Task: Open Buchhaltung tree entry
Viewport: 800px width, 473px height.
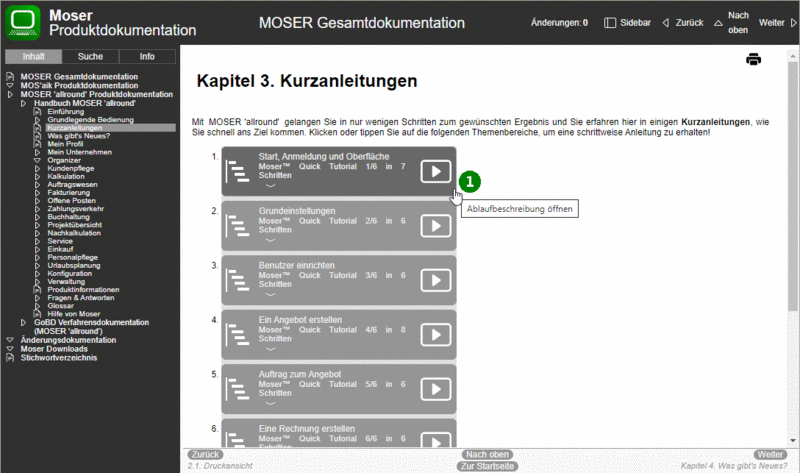Action: (68, 217)
